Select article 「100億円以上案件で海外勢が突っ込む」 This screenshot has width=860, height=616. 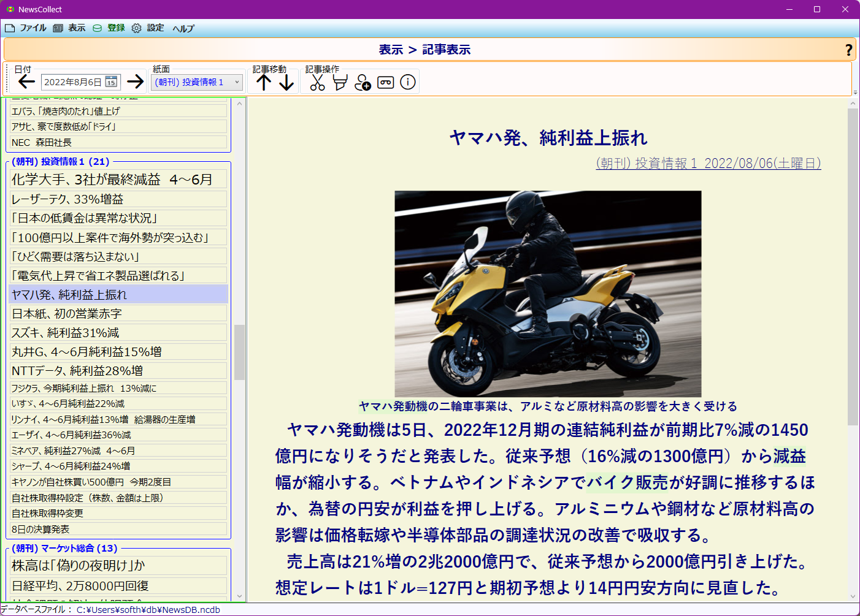118,237
